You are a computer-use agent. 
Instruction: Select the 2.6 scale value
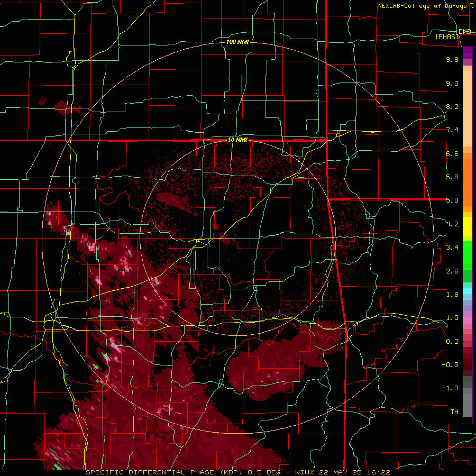452,271
